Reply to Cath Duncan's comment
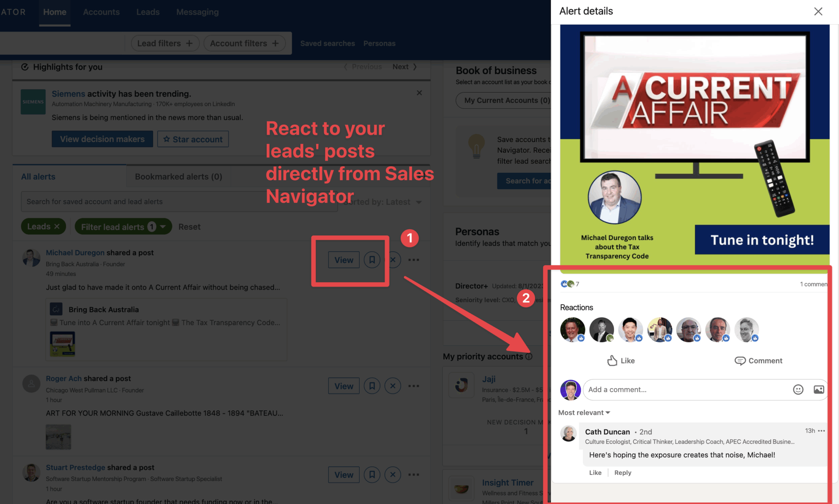This screenshot has height=504, width=839. point(622,472)
